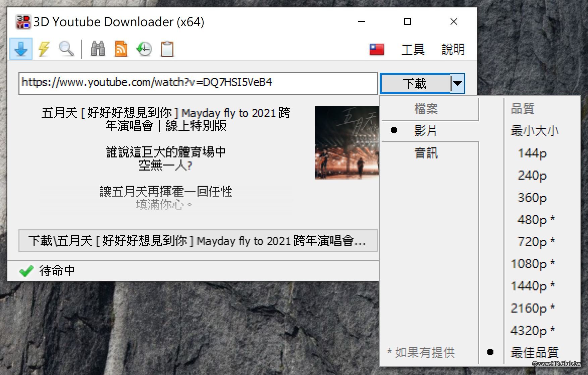Click the description line 誰說這巨大的體育場中

click(x=166, y=152)
